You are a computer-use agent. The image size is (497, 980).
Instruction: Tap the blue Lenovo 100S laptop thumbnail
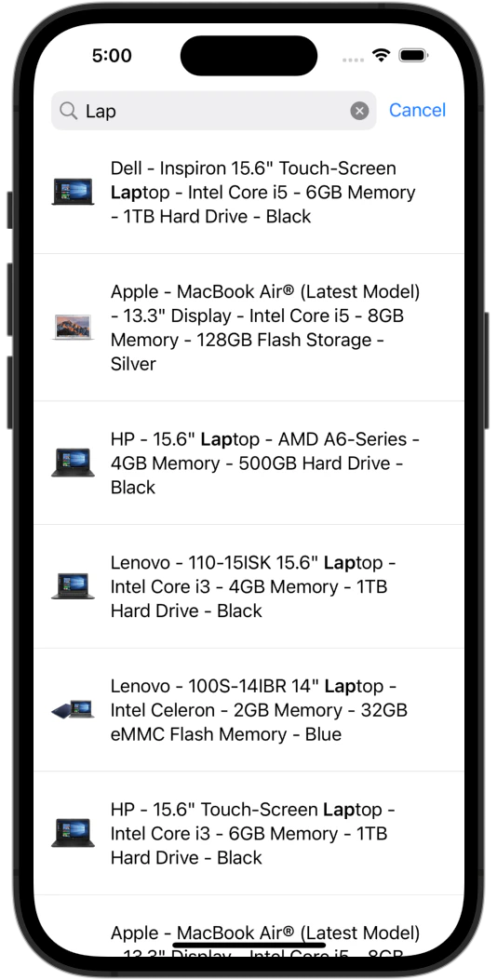pyautogui.click(x=73, y=709)
